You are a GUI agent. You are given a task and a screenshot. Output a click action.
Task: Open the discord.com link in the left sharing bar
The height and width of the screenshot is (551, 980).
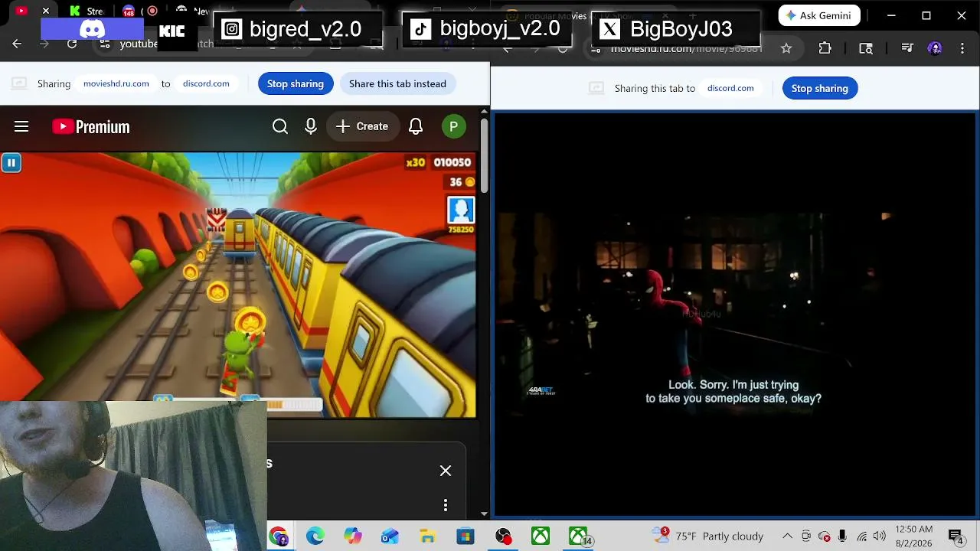[x=206, y=83]
